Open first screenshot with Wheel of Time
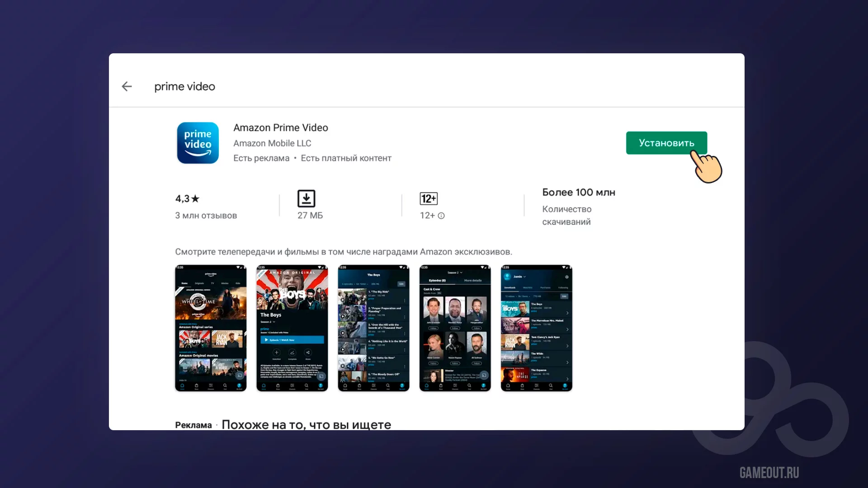The width and height of the screenshot is (868, 488). [211, 328]
